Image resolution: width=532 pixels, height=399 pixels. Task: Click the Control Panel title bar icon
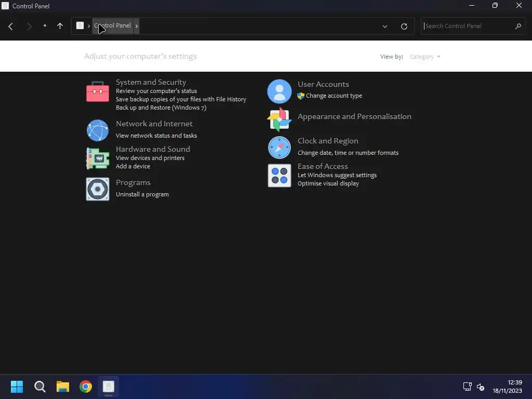tap(5, 6)
